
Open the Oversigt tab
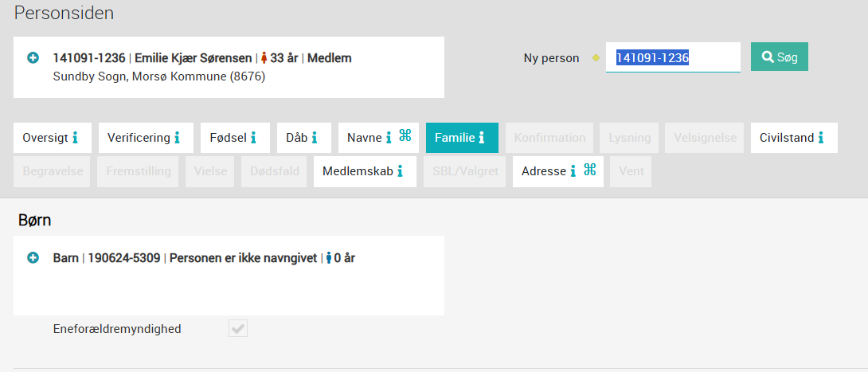pos(50,138)
